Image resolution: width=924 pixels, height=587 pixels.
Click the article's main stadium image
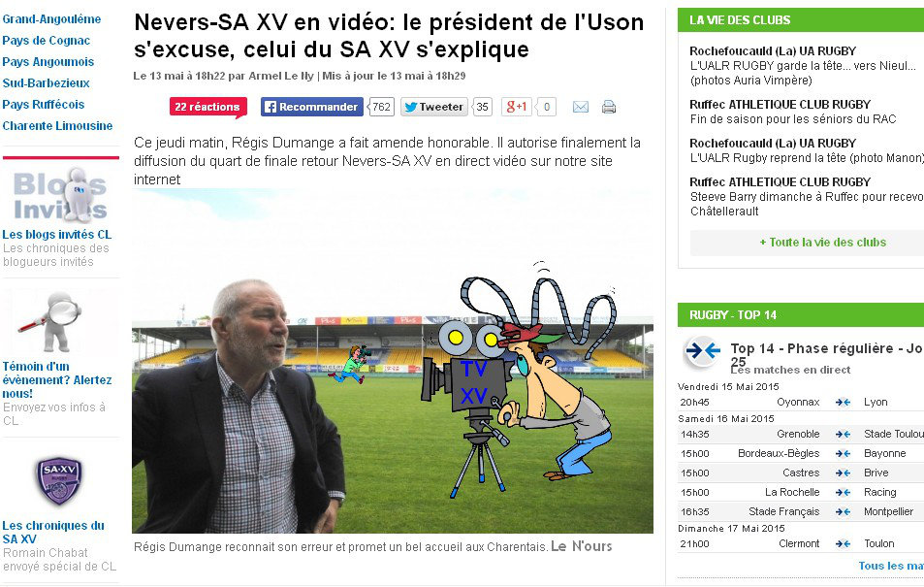tap(393, 361)
